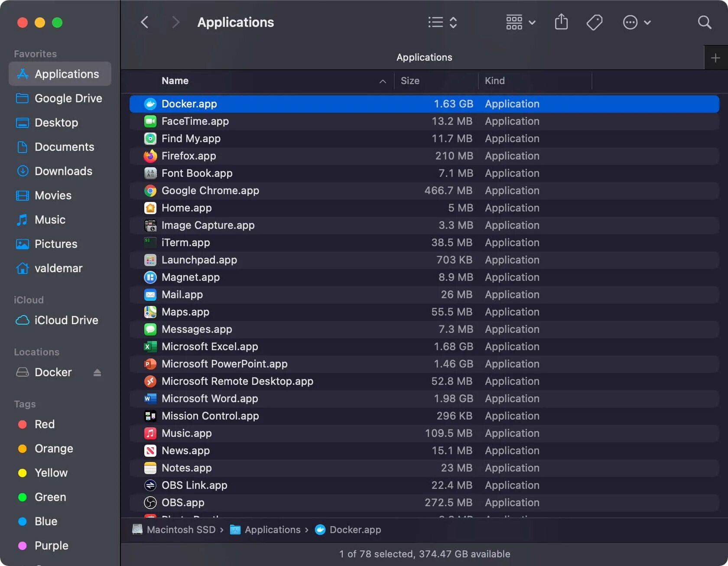Select the Font Book.app icon

[150, 173]
